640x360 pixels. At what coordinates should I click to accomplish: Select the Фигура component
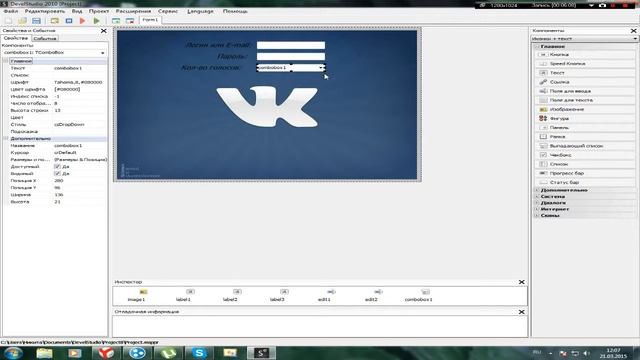coord(585,118)
